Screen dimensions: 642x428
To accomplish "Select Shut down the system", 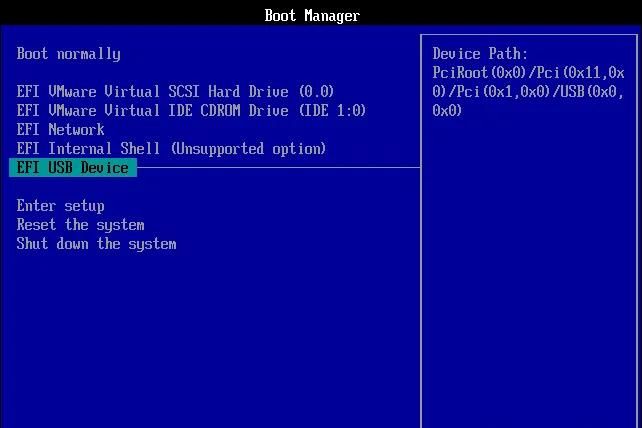I will tap(97, 244).
